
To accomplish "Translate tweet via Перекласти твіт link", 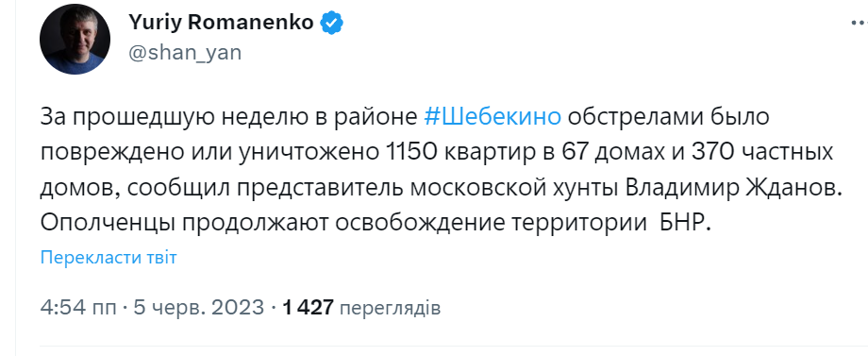I will (108, 258).
